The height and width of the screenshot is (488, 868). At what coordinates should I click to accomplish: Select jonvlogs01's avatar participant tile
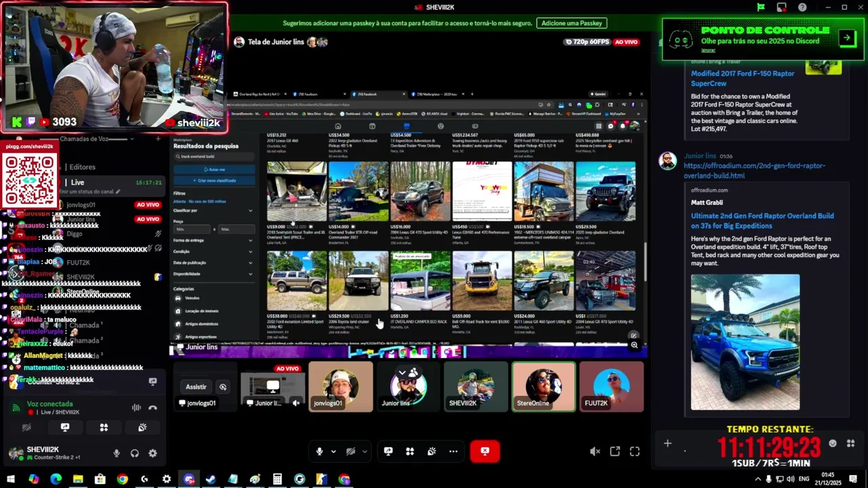pyautogui.click(x=340, y=387)
